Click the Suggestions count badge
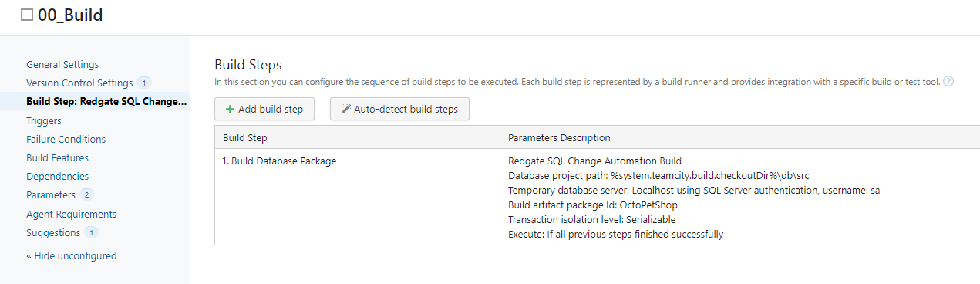The height and width of the screenshot is (284, 980). tap(92, 233)
